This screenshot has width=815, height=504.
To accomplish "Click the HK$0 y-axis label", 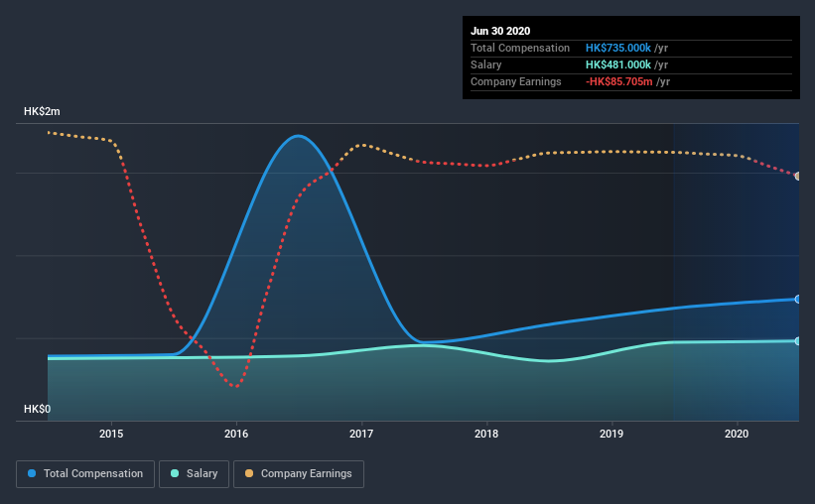I will [37, 410].
